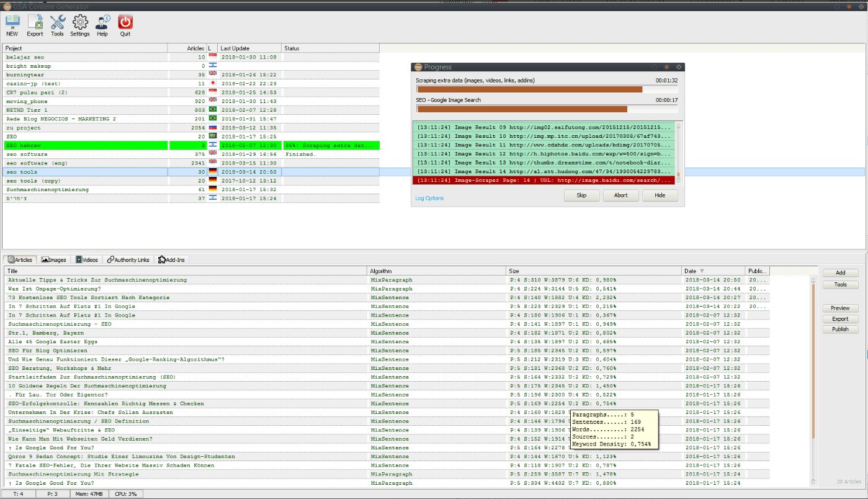Select article 'Wie Kann Man Mit Webseiten Geld Verdienen?'
868x499 pixels.
click(387, 439)
